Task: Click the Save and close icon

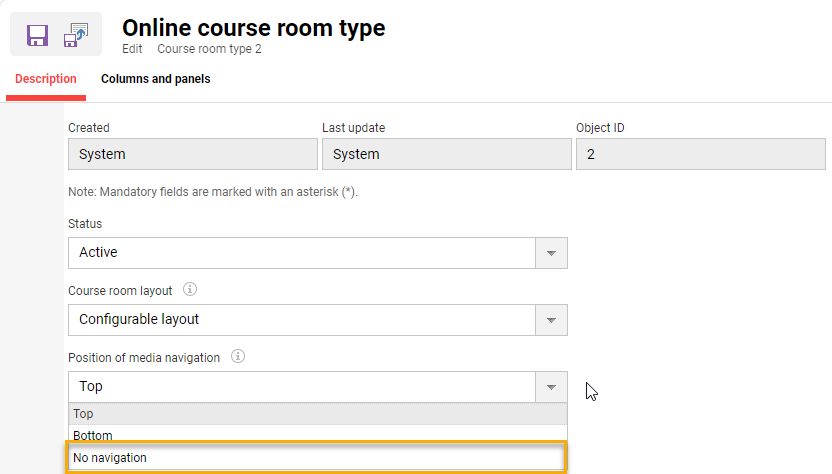Action: (76, 35)
